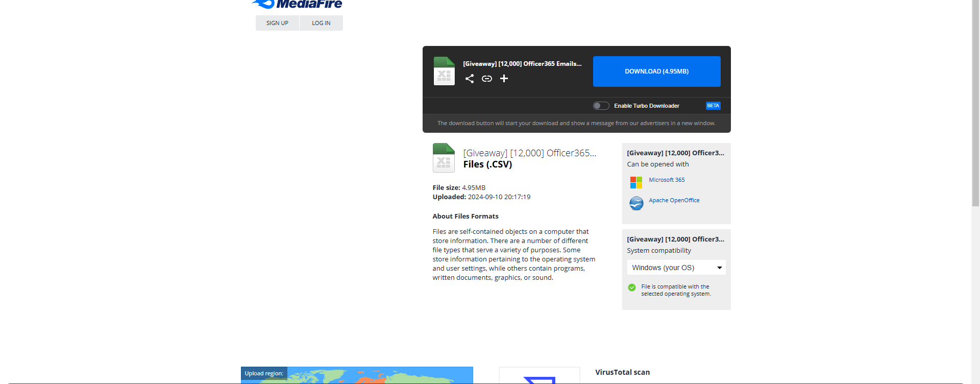The width and height of the screenshot is (980, 384).
Task: Click the Enable Turbo Downloader label
Action: pos(647,106)
